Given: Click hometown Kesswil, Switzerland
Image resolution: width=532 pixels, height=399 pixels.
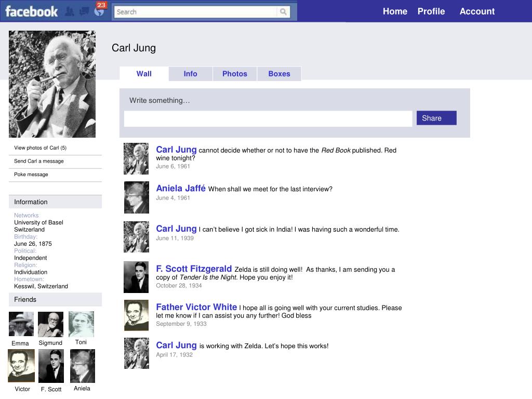Looking at the screenshot, I should [41, 286].
